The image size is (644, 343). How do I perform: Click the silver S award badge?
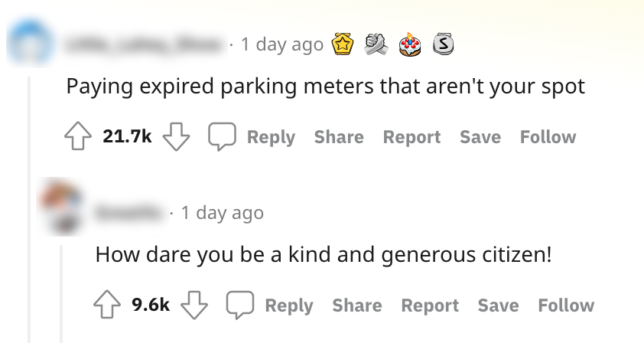click(444, 45)
